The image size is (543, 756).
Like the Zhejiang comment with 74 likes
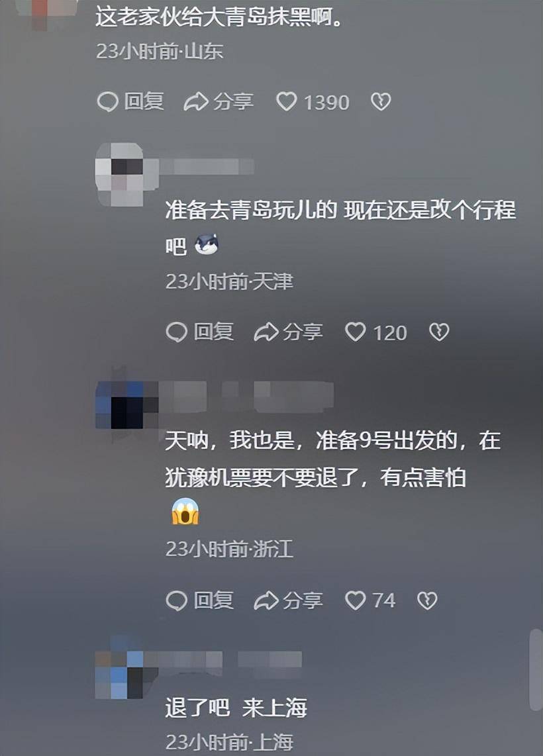click(x=370, y=600)
